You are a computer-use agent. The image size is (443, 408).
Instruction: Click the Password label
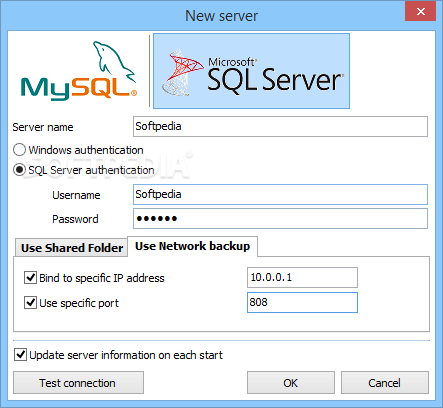click(x=75, y=219)
